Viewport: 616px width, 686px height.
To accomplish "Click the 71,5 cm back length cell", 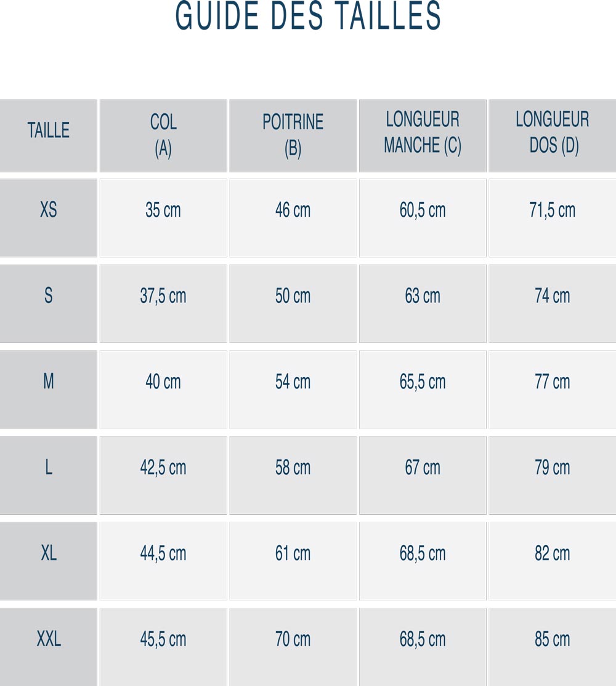I will (x=553, y=210).
